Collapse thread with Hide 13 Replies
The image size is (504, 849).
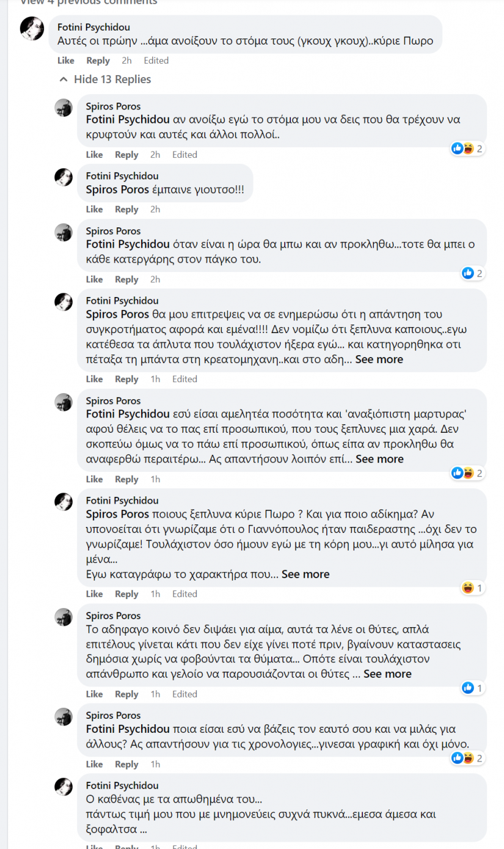click(x=105, y=79)
